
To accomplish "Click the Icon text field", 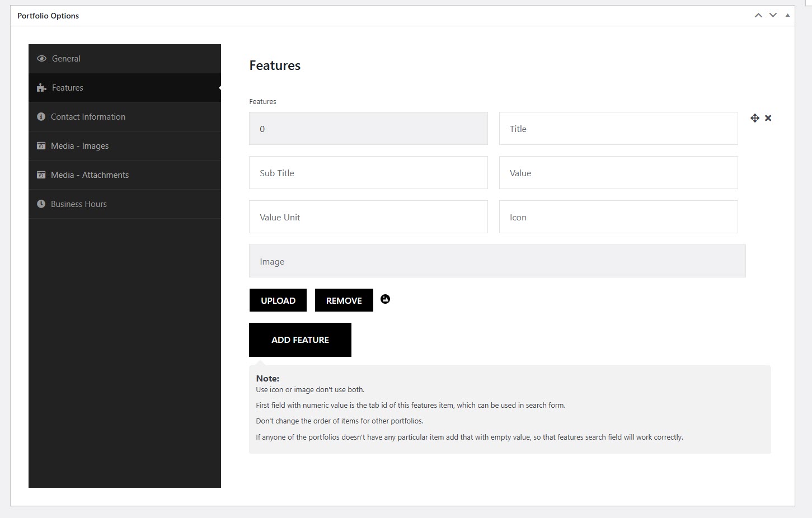I will click(618, 217).
